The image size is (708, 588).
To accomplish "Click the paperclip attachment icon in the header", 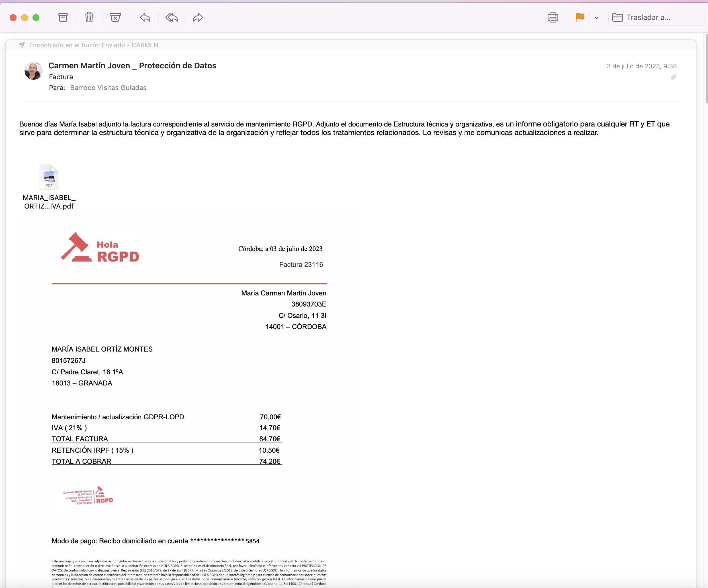I will coord(673,77).
